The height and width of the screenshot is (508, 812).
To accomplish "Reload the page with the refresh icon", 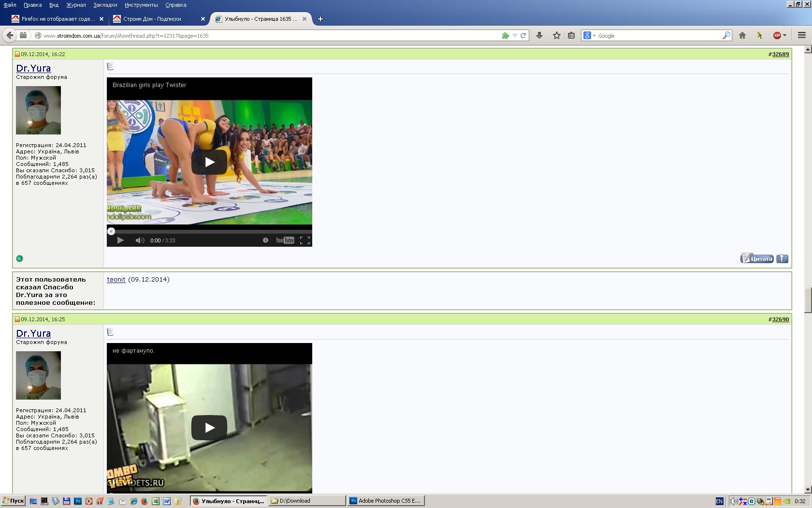I will (x=523, y=35).
